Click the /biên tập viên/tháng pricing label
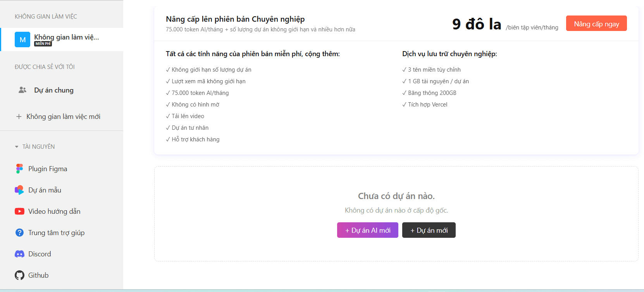This screenshot has height=292, width=644. [x=532, y=27]
